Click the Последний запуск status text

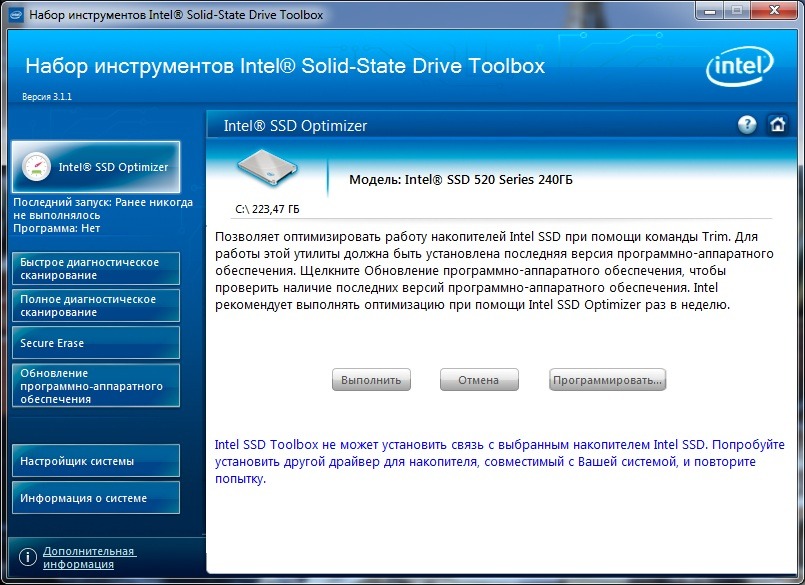(x=103, y=209)
